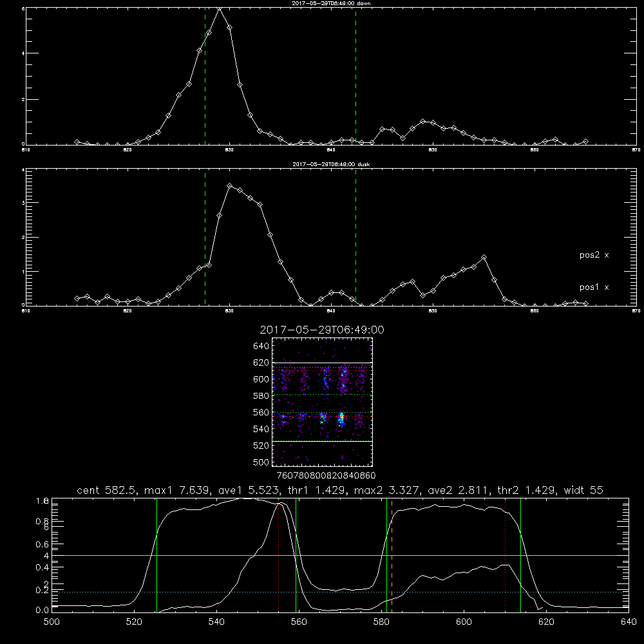644x644 pixels.
Task: Click heatmap y-axis label 600
Action: tap(261, 379)
